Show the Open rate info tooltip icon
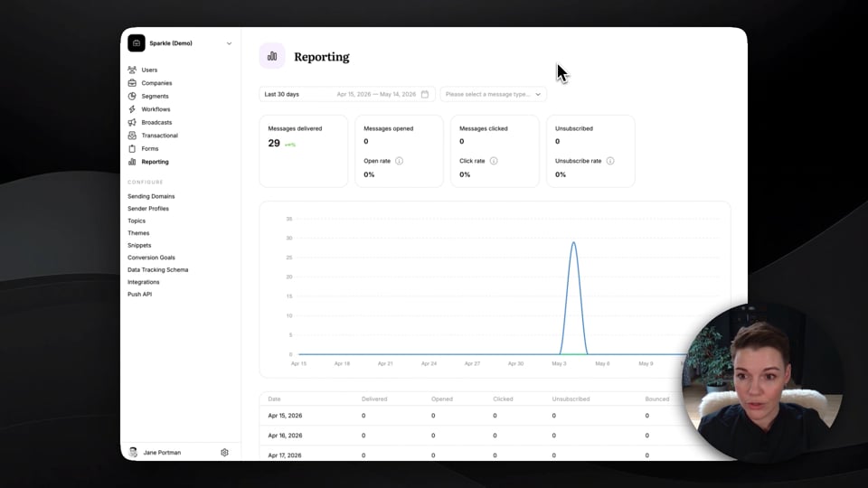 pyautogui.click(x=399, y=161)
